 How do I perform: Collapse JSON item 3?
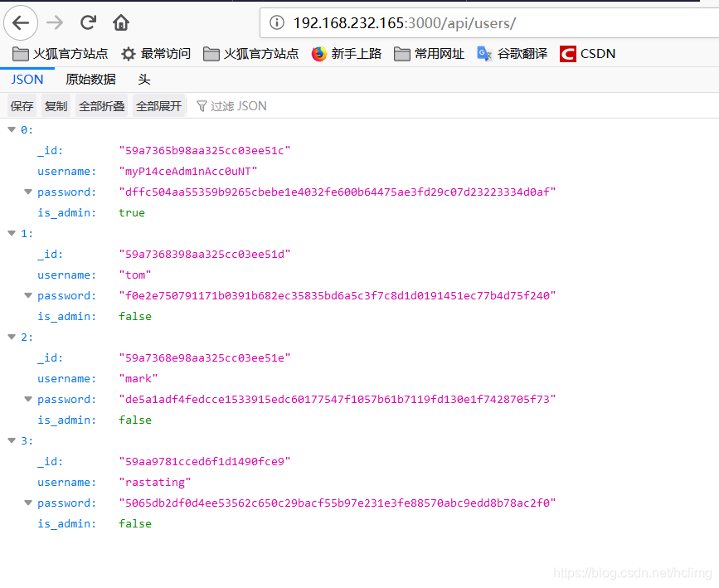12,440
